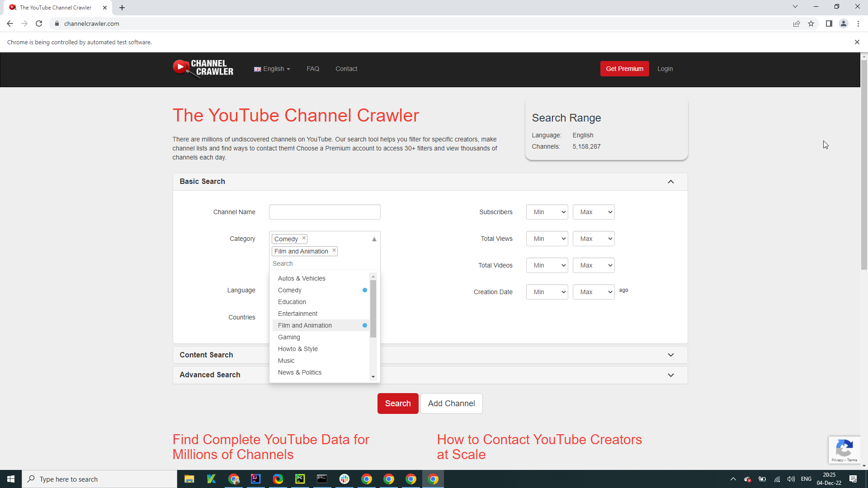Image resolution: width=868 pixels, height=488 pixels.
Task: Click the browser back arrow
Action: [10, 23]
